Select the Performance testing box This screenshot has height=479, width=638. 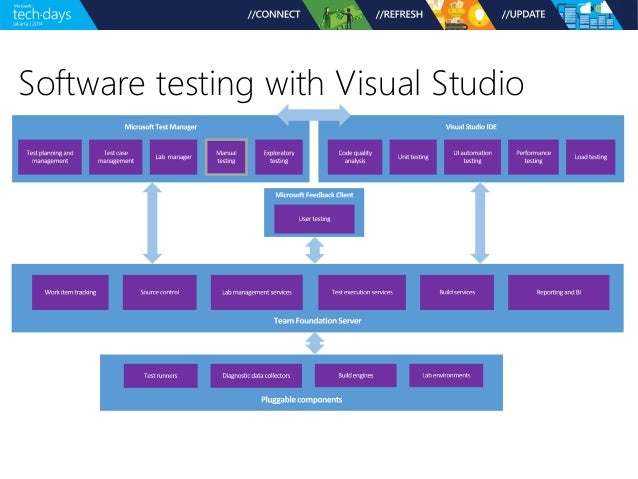533,157
